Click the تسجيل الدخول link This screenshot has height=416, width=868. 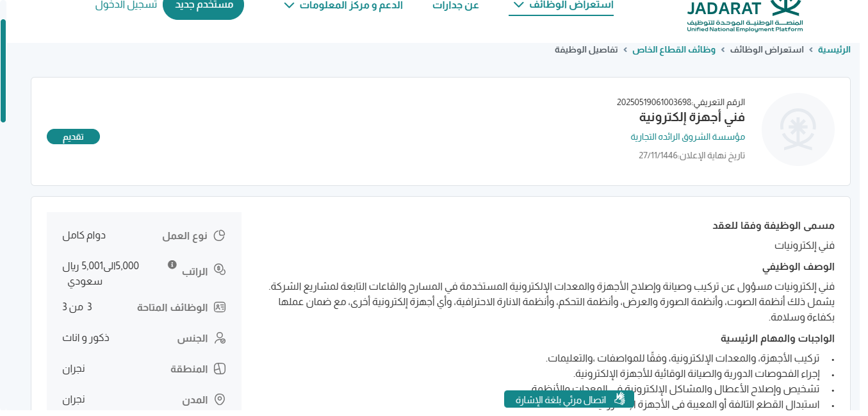tap(126, 5)
